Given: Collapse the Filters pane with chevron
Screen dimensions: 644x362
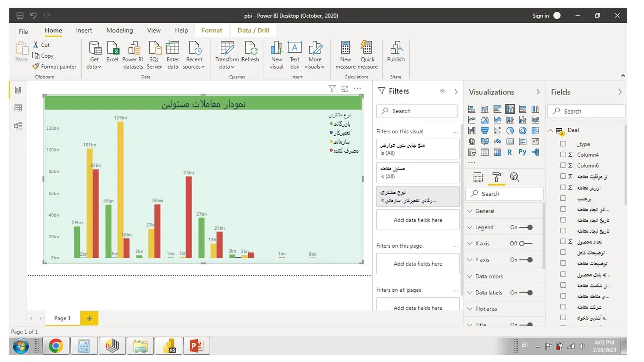Looking at the screenshot, I should (456, 92).
